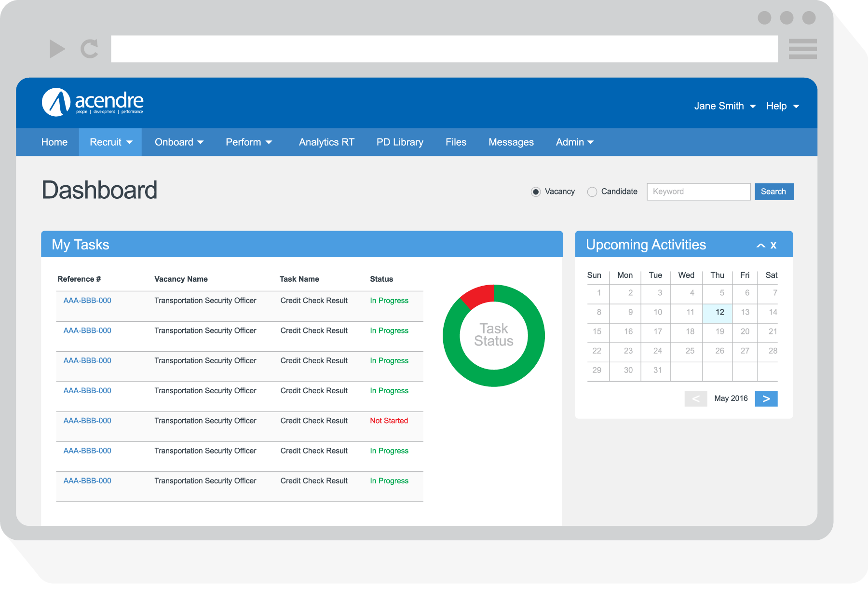Open the PD Library menu item
The image size is (868, 591).
(x=400, y=142)
